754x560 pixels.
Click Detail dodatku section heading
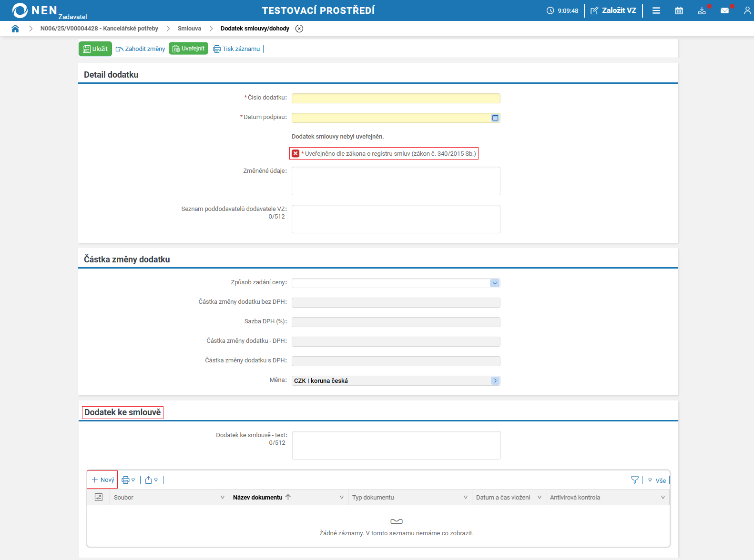point(111,75)
